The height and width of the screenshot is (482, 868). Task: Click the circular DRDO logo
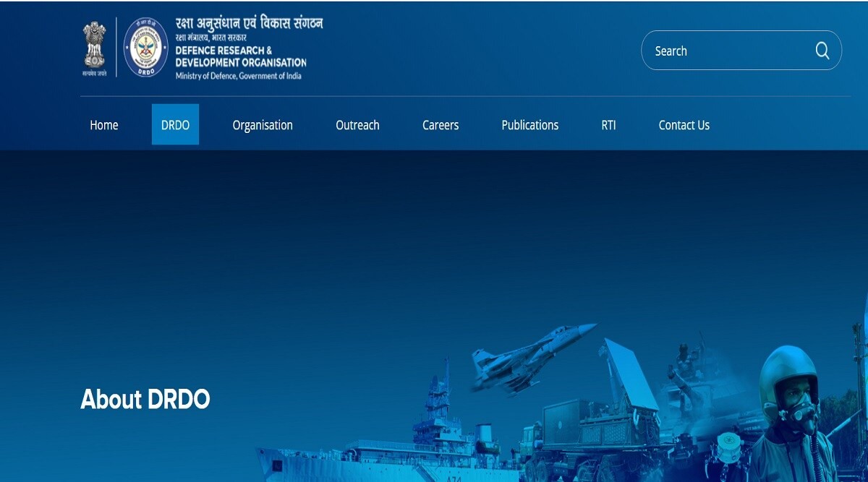coord(146,48)
